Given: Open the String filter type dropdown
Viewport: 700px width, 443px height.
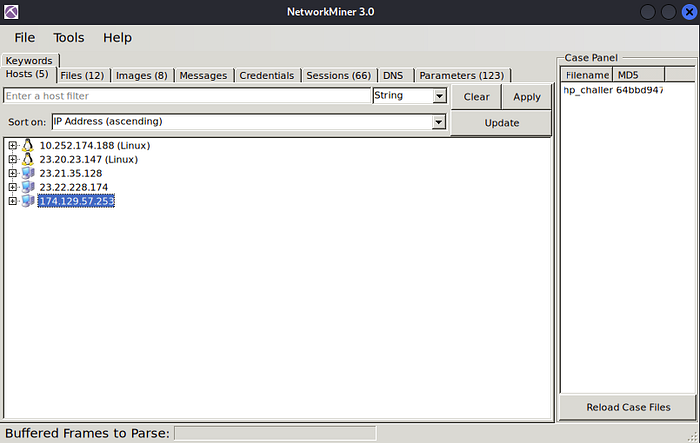Looking at the screenshot, I should click(x=439, y=96).
